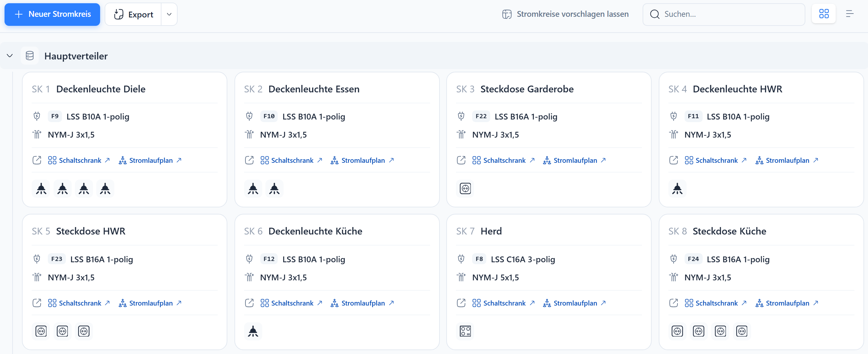Viewport: 868px width, 354px height.
Task: Click title Deckenleuchte Essen
Action: 314,89
